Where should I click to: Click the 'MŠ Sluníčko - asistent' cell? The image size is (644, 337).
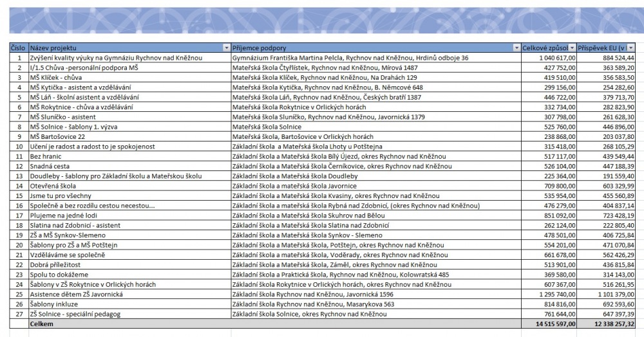[x=130, y=117]
